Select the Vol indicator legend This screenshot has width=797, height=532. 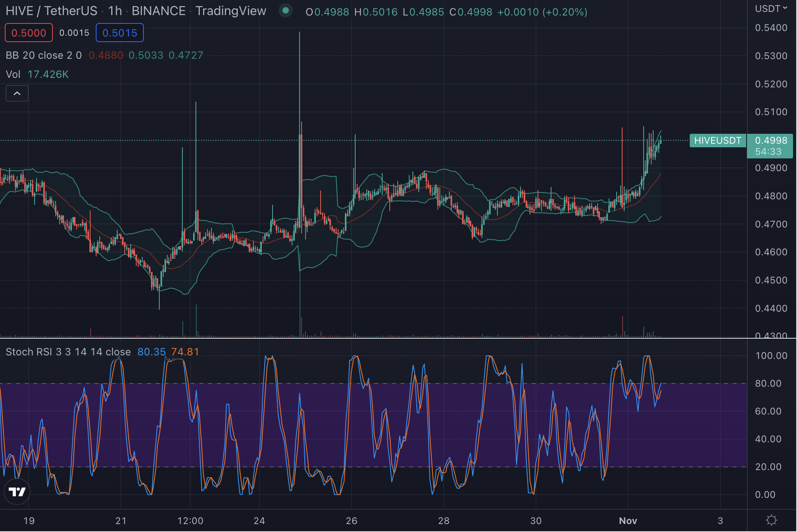tap(13, 74)
